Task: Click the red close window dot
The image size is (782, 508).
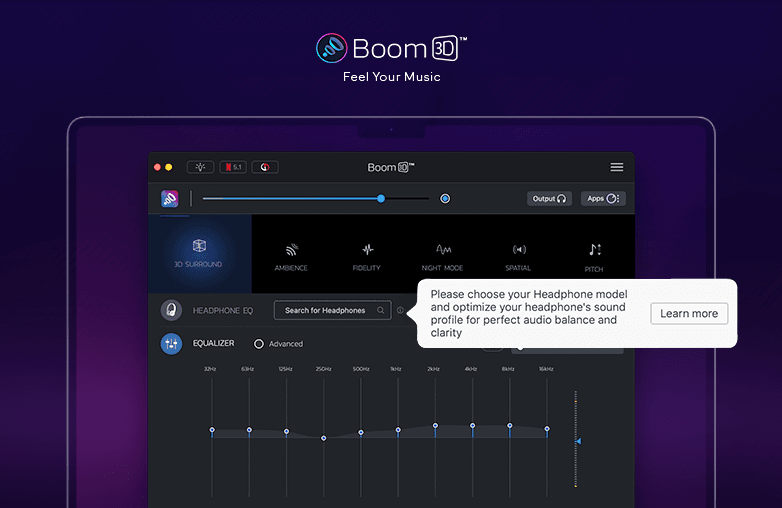Action: tap(157, 167)
